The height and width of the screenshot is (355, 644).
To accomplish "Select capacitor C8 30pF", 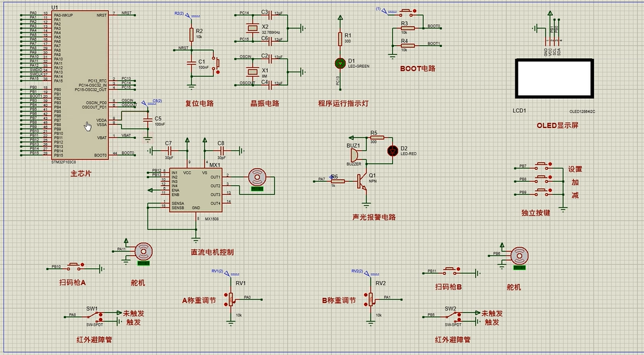I will pyautogui.click(x=222, y=152).
